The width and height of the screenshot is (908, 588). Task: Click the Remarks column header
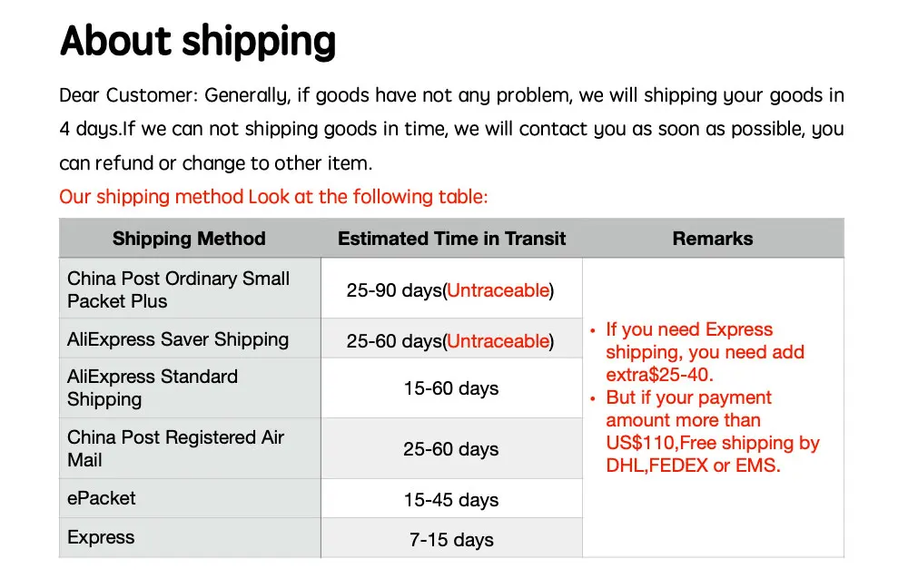click(x=713, y=239)
